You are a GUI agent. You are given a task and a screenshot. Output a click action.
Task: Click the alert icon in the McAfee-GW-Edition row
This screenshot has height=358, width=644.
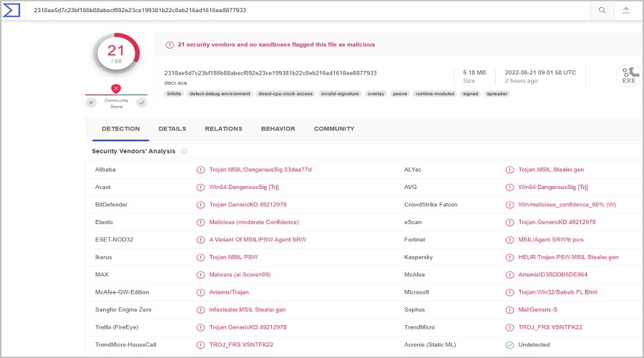click(200, 293)
